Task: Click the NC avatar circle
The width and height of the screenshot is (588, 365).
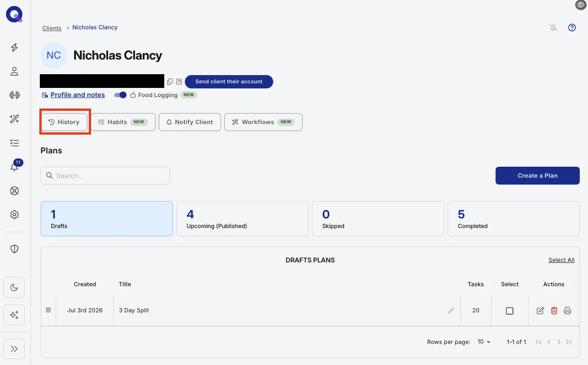Action: 54,55
